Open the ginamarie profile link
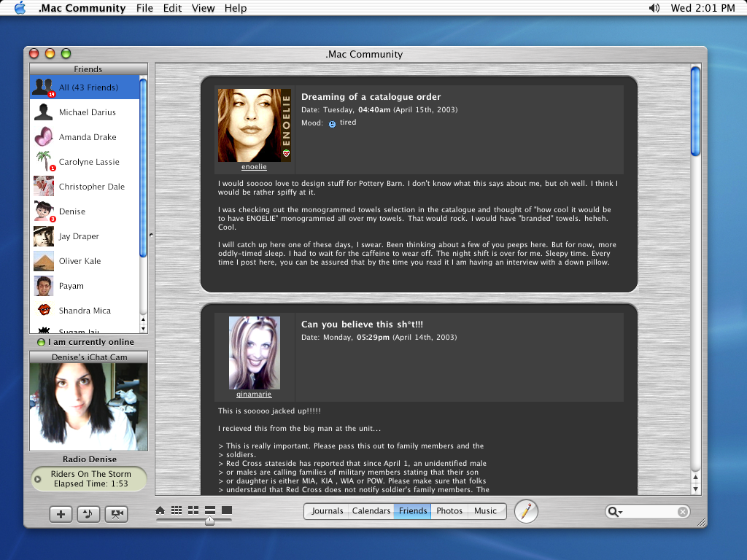Screen dimensions: 747x560 (x=254, y=394)
